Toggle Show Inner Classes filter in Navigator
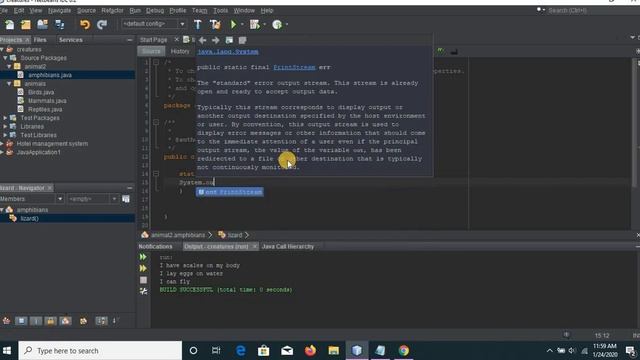Viewport: 640px width, 360px height. (66, 321)
